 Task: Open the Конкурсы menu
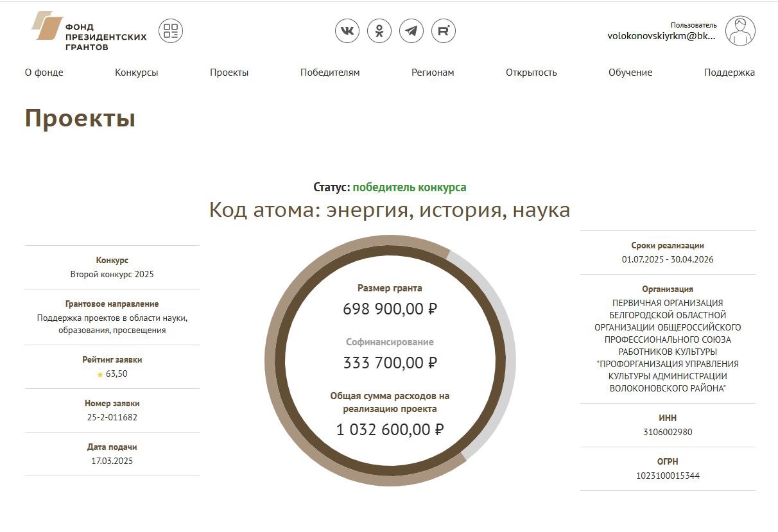(137, 73)
